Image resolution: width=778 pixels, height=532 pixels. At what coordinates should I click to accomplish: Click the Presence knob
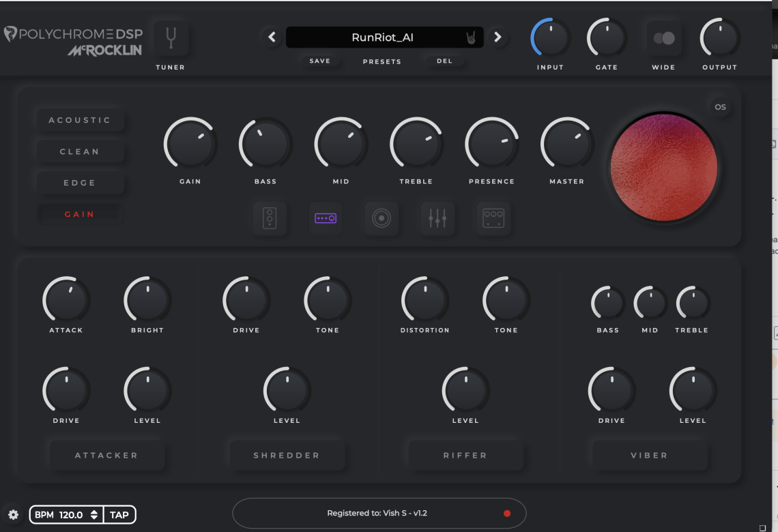point(491,144)
